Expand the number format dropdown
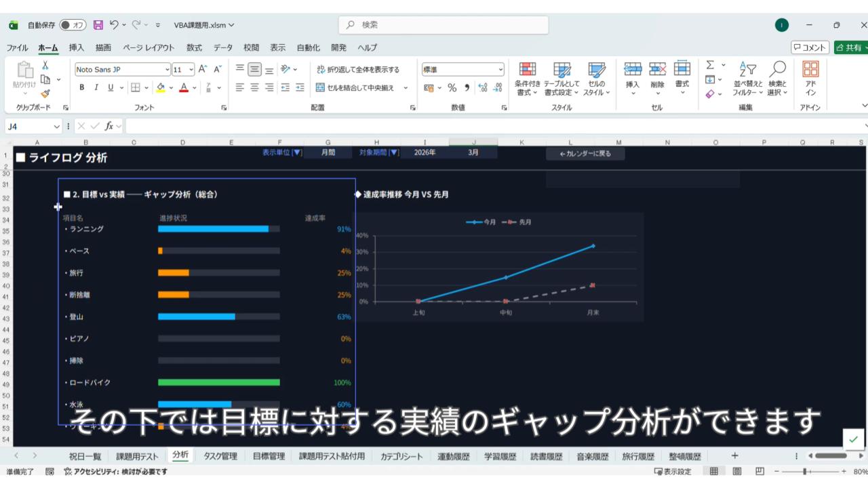This screenshot has height=488, width=868. (500, 69)
